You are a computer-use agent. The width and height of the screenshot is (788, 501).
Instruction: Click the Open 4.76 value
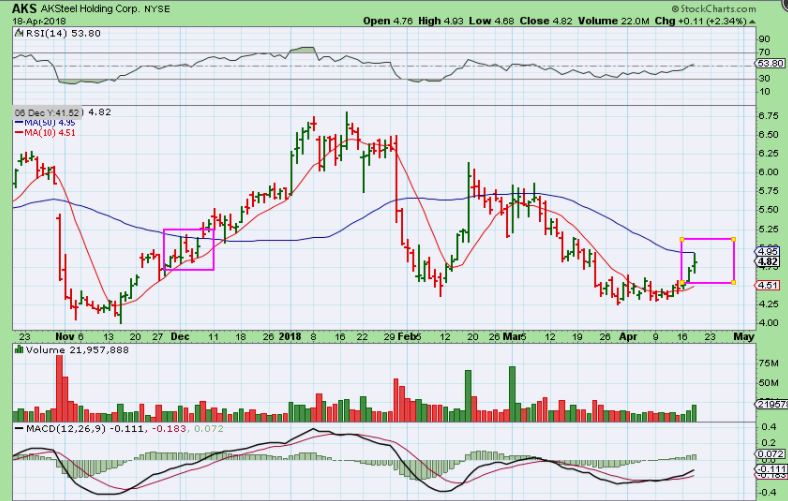(x=388, y=21)
